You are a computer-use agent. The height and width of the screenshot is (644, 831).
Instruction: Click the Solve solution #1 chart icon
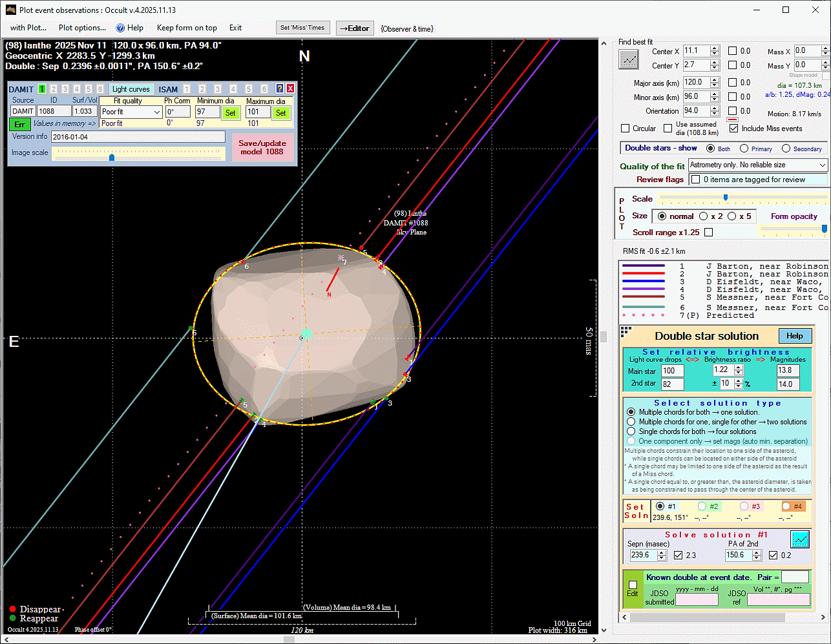(x=799, y=539)
